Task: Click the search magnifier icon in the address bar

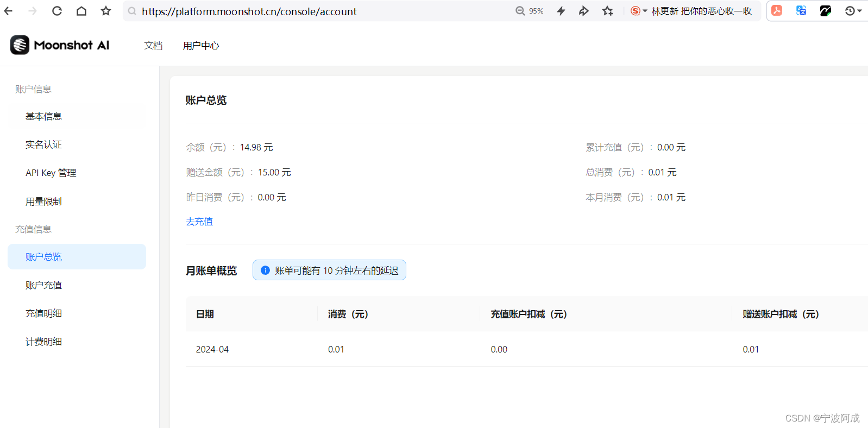Action: pyautogui.click(x=132, y=11)
